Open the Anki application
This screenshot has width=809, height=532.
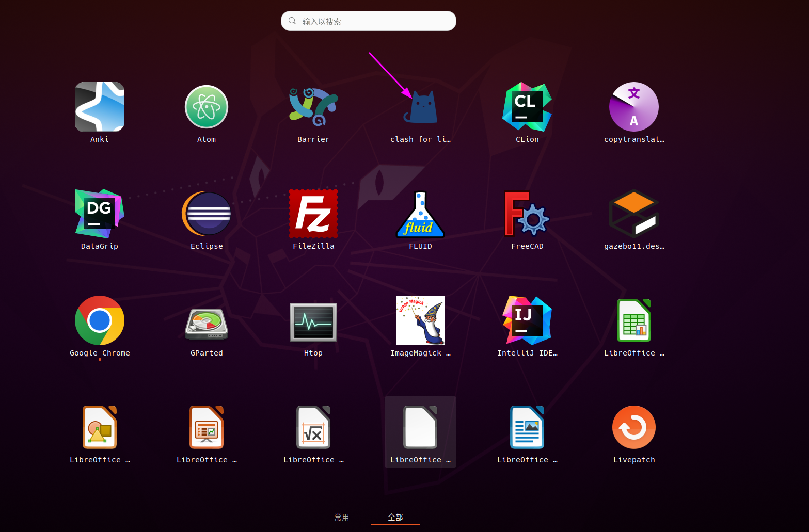(x=100, y=107)
